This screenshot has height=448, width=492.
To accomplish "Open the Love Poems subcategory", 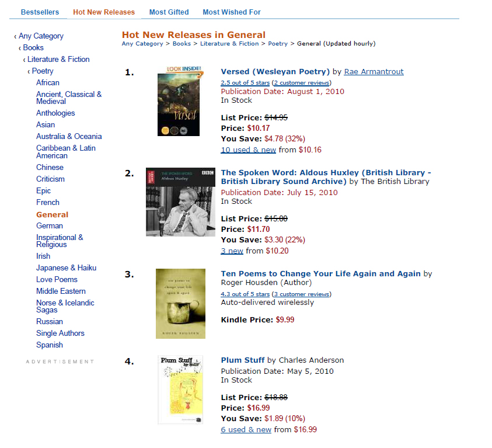I will point(57,279).
